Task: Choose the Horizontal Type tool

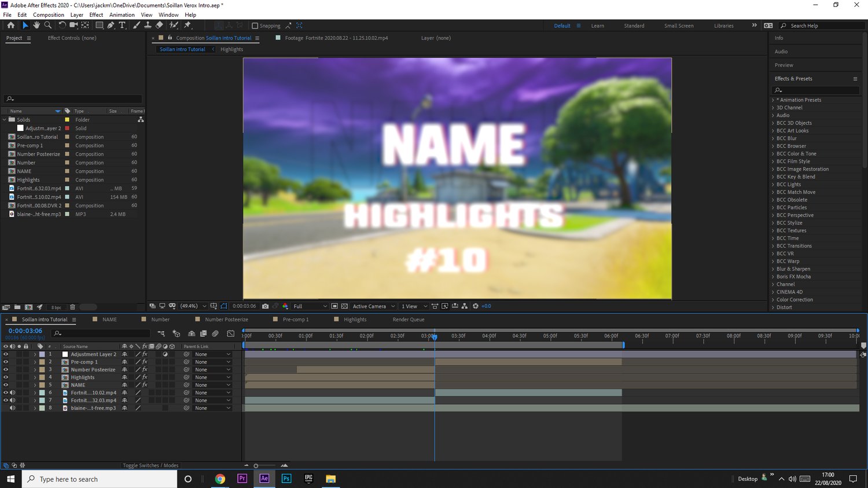Action: pos(122,25)
